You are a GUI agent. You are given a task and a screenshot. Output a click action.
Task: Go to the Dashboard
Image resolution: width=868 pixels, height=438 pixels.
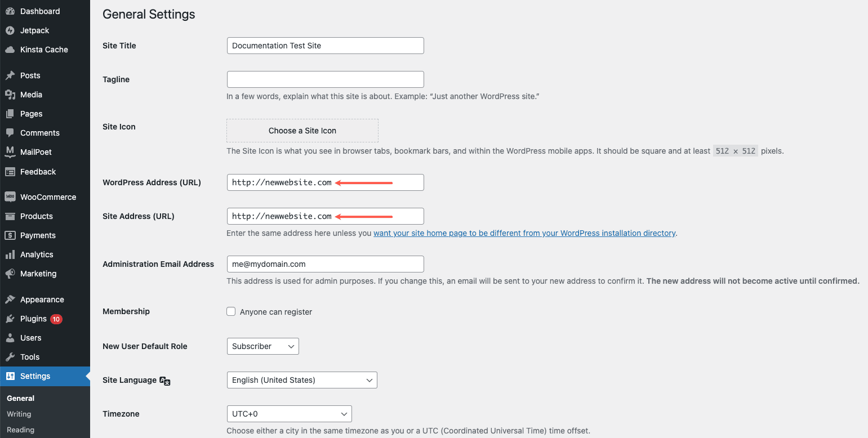[x=40, y=11]
